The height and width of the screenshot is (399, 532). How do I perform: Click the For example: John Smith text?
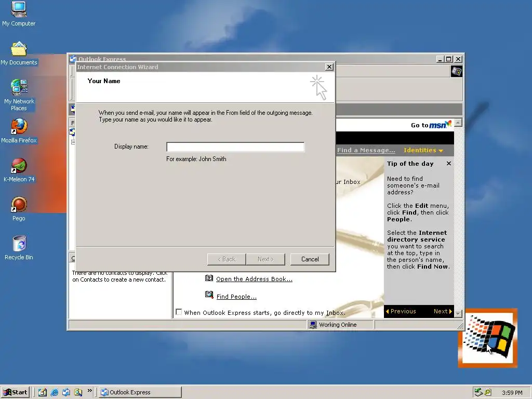click(x=196, y=159)
